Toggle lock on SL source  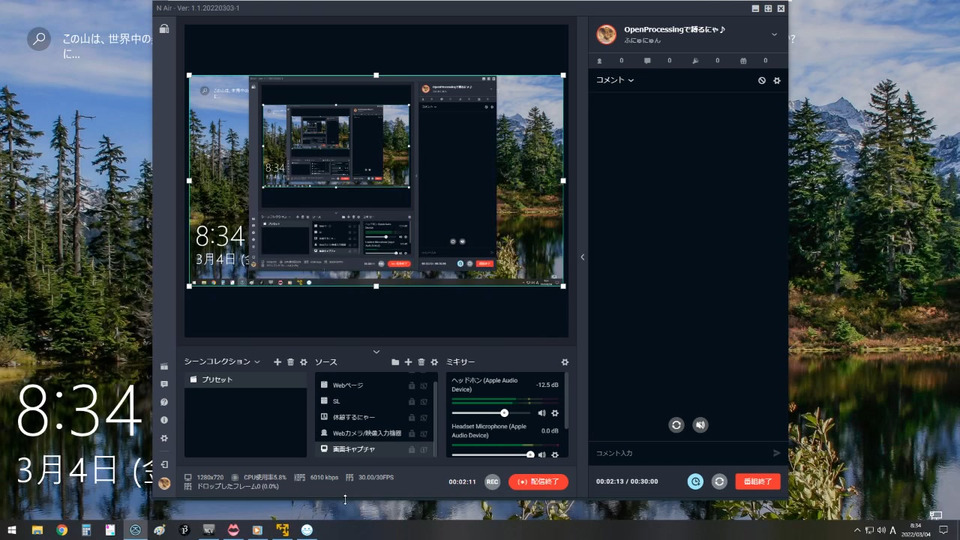pos(411,402)
